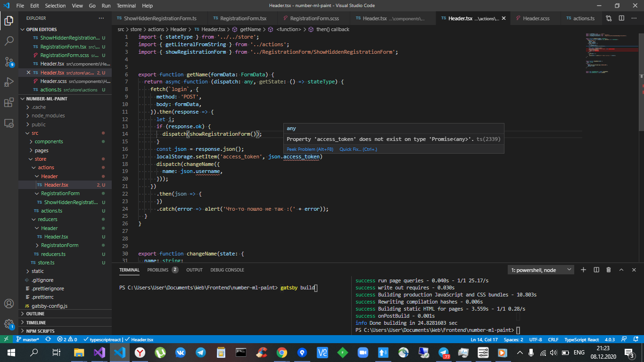This screenshot has width=644, height=362.
Task: Synchronize changes via status bar icon
Action: [x=48, y=339]
